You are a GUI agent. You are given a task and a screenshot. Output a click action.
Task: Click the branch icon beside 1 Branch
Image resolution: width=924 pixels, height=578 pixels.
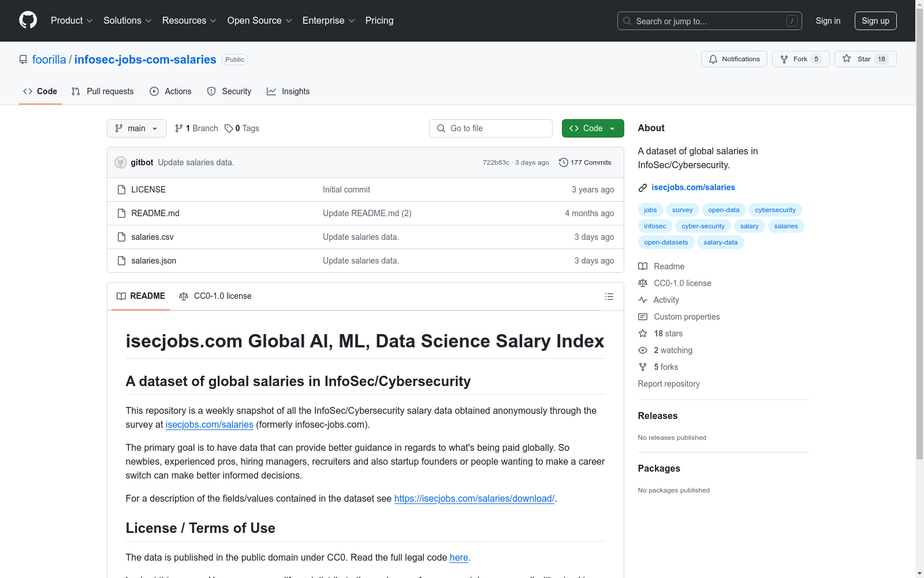pyautogui.click(x=179, y=128)
